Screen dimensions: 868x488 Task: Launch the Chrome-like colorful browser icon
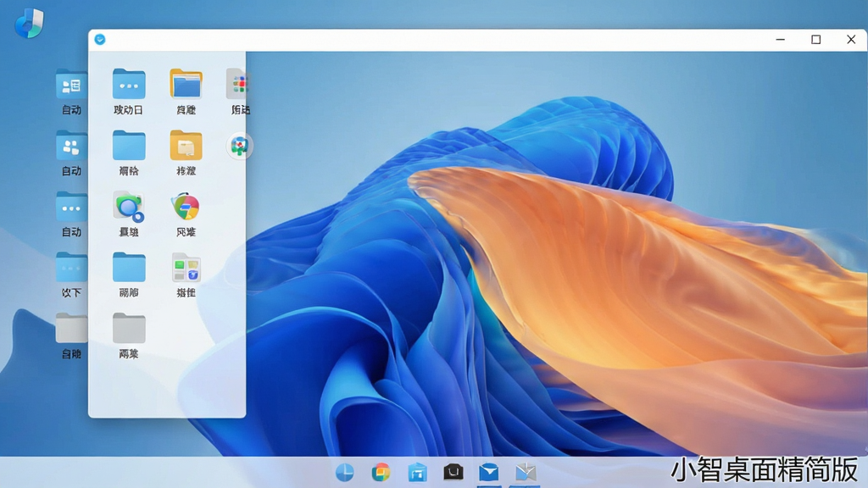[x=186, y=207]
